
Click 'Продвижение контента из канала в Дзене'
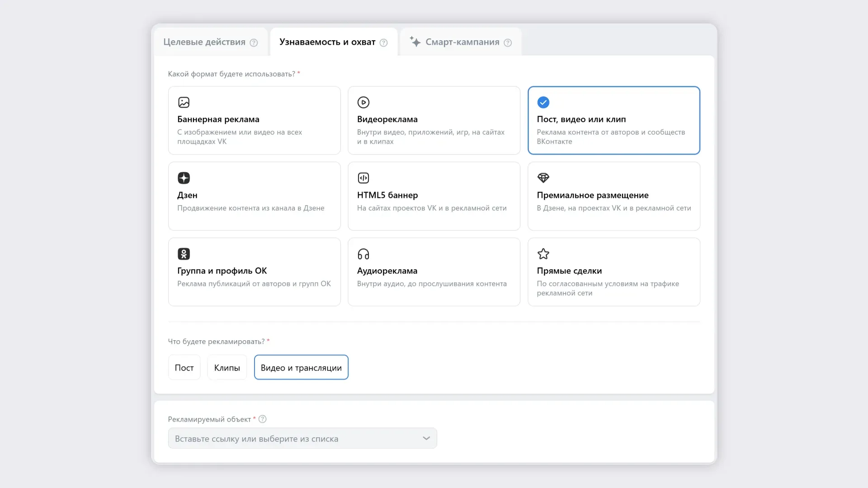click(250, 208)
